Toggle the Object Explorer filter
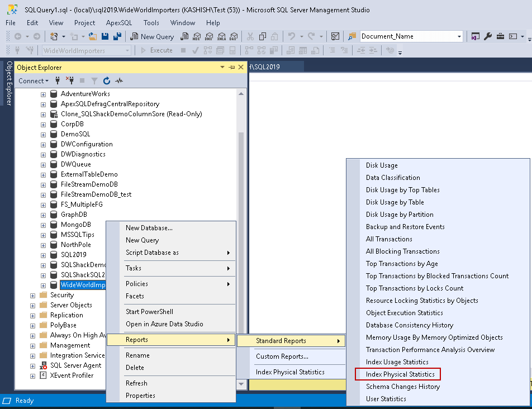The height and width of the screenshot is (409, 532). [94, 80]
